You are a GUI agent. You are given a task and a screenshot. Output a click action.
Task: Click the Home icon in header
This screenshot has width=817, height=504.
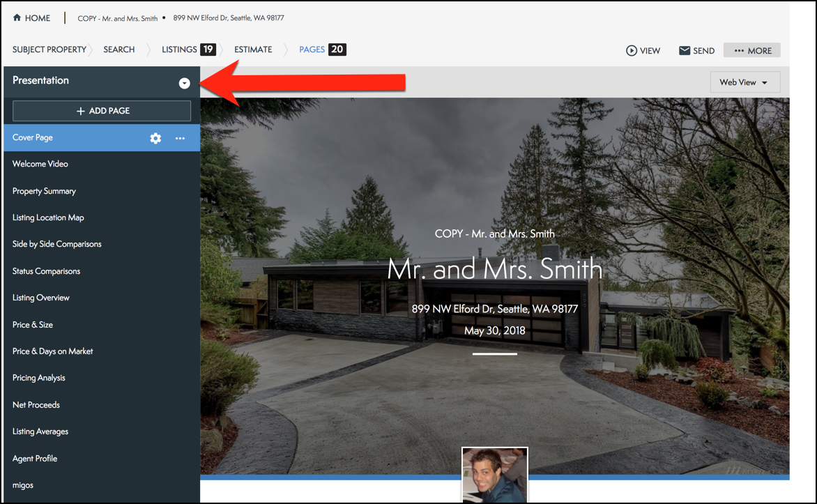tap(17, 18)
